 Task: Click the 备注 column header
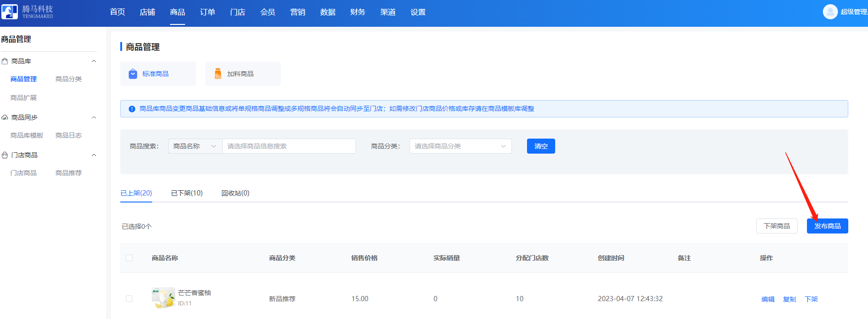[684, 258]
